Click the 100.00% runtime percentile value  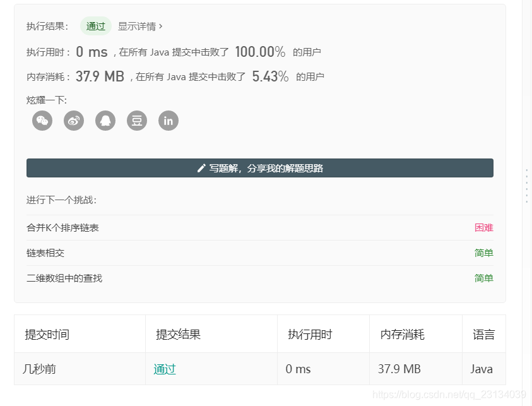(260, 52)
